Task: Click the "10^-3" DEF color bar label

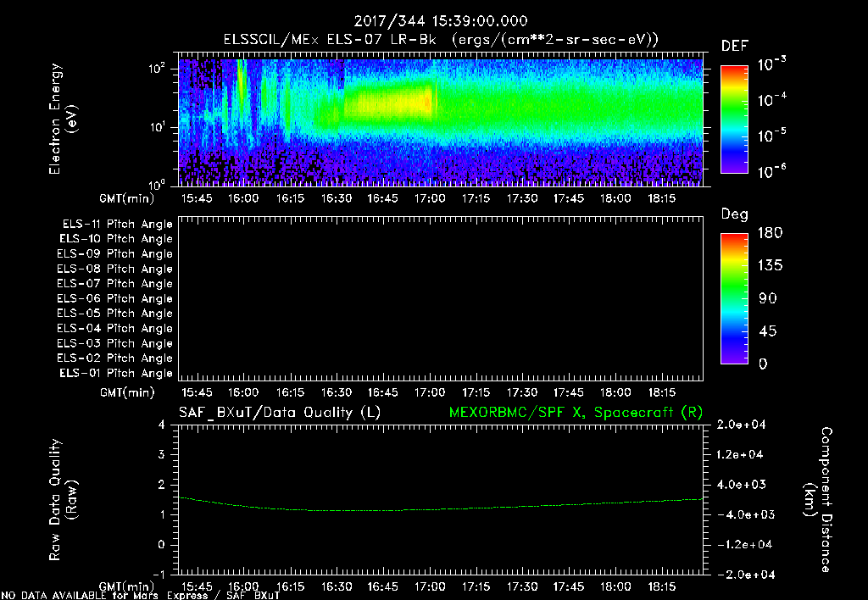Action: [771, 64]
